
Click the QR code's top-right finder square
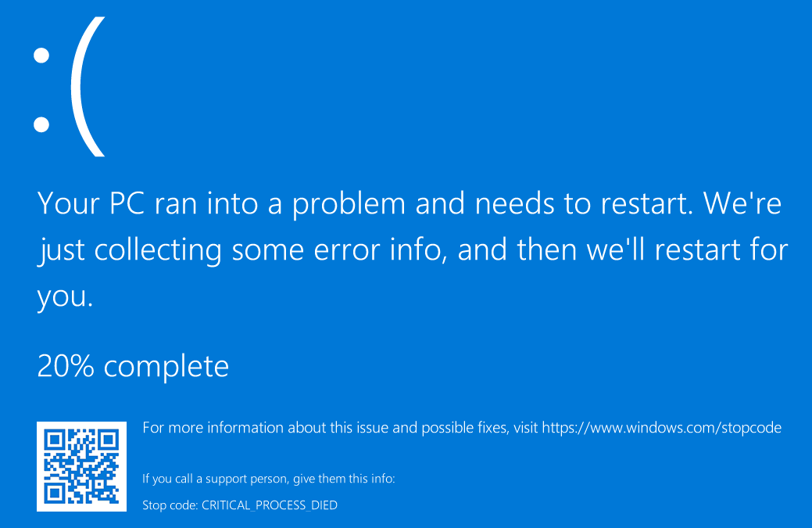[x=107, y=440]
